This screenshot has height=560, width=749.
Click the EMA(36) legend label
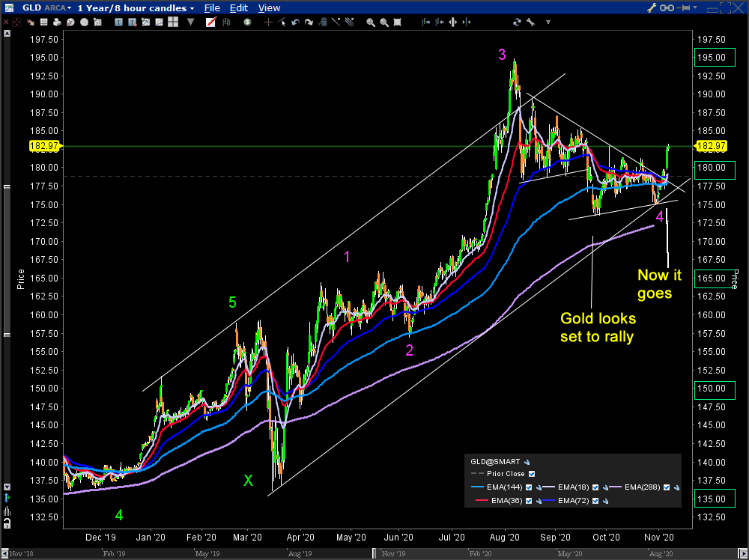click(507, 500)
